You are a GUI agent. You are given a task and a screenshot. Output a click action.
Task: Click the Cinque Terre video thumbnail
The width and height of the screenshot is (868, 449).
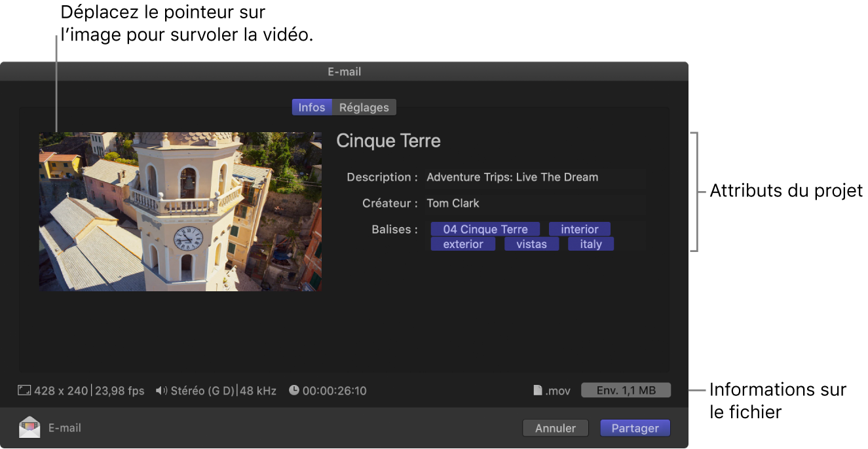(x=180, y=211)
